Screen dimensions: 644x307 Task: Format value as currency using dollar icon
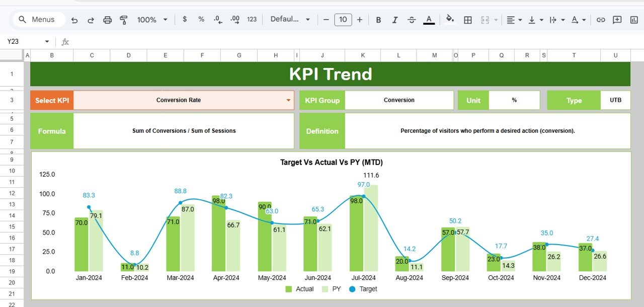tap(184, 20)
